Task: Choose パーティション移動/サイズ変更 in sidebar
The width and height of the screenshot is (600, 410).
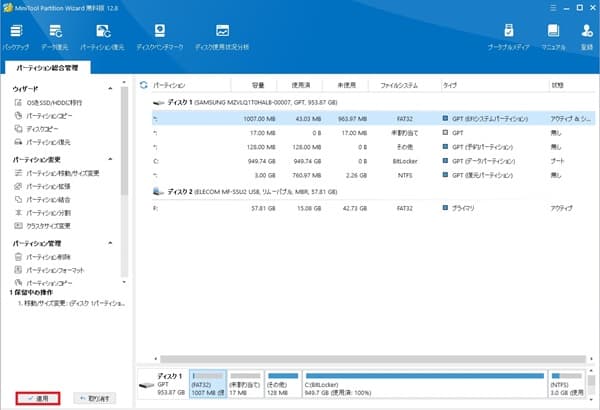Action: (x=57, y=173)
